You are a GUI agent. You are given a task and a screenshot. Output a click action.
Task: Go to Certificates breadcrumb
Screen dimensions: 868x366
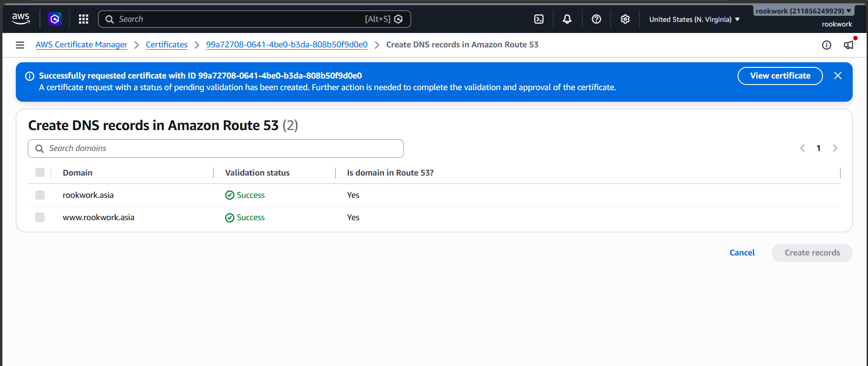pyautogui.click(x=167, y=45)
